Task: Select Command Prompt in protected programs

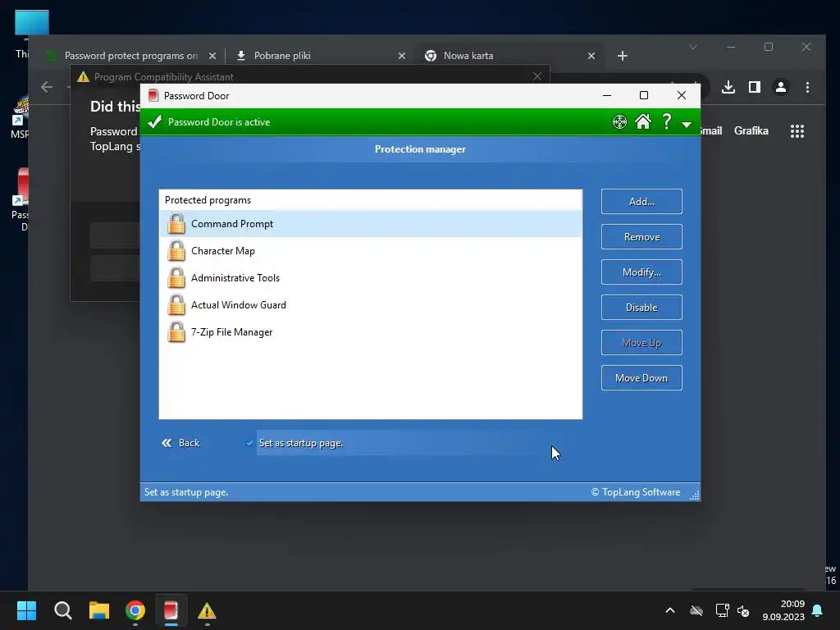Action: 370,224
